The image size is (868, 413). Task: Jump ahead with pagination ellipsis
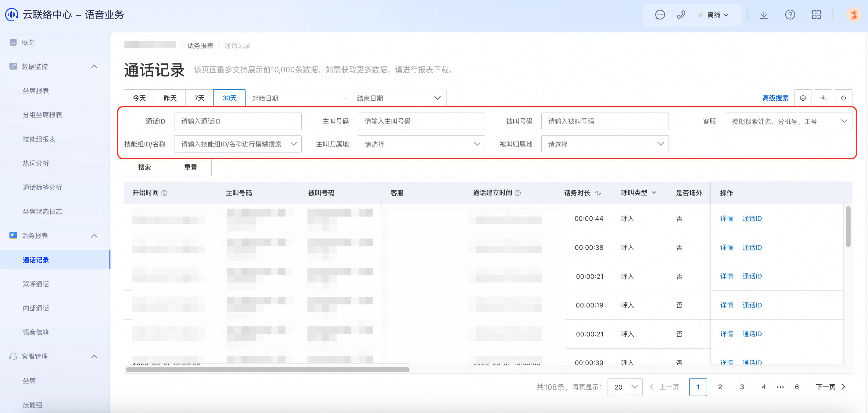point(780,387)
